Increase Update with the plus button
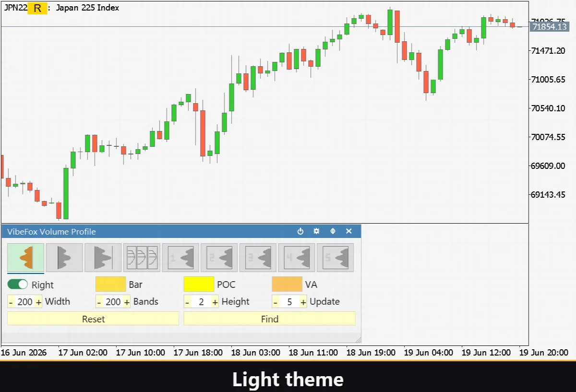Image resolution: width=576 pixels, height=392 pixels. pos(304,302)
